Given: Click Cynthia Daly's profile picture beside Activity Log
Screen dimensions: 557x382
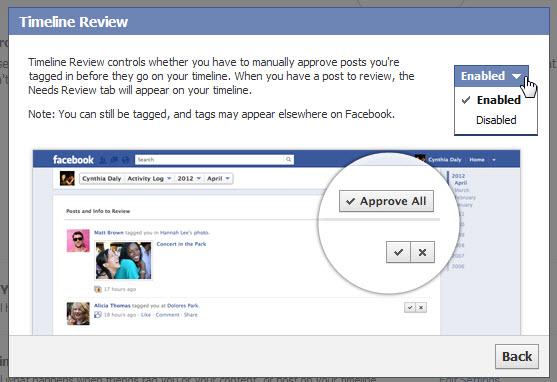Looking at the screenshot, I should (67, 178).
